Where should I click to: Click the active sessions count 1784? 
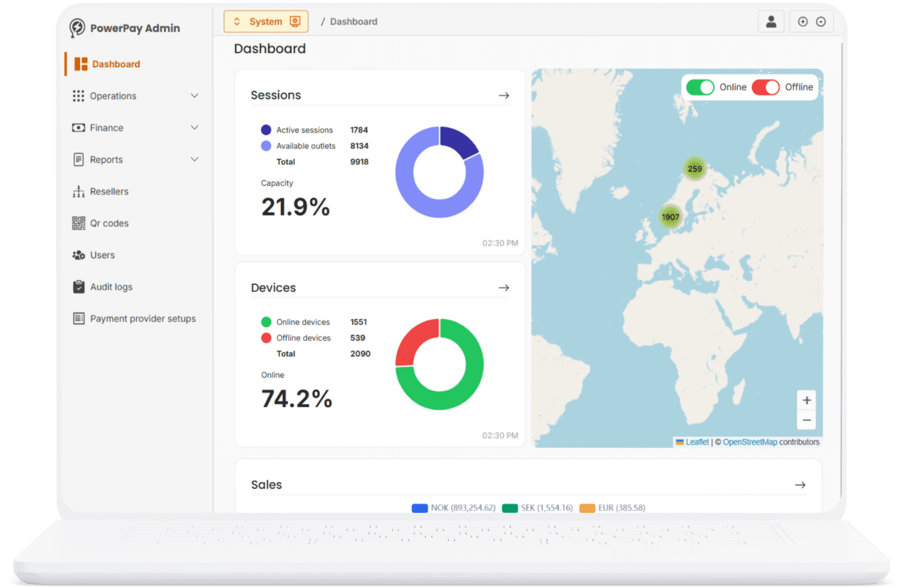359,130
